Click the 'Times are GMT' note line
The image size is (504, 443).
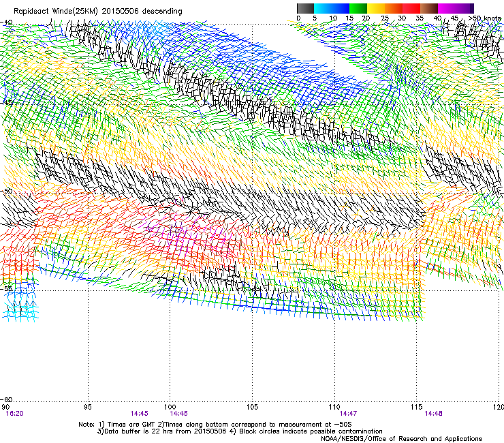coord(215,425)
